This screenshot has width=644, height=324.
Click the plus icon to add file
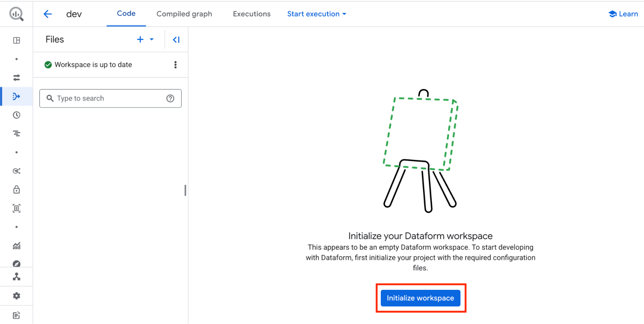pyautogui.click(x=140, y=39)
